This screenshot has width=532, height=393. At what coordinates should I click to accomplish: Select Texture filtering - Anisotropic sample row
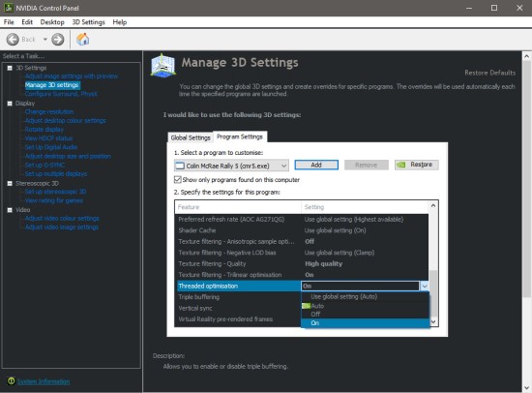[x=302, y=241]
